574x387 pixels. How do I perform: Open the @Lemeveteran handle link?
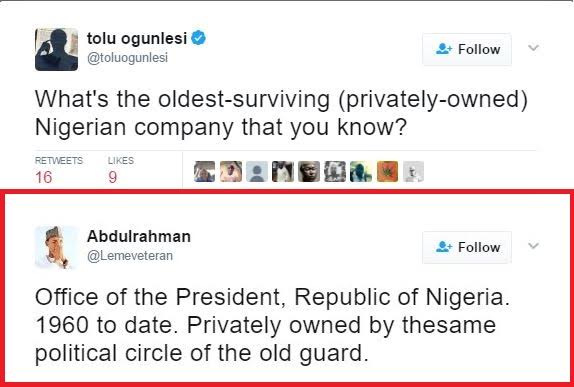click(130, 256)
